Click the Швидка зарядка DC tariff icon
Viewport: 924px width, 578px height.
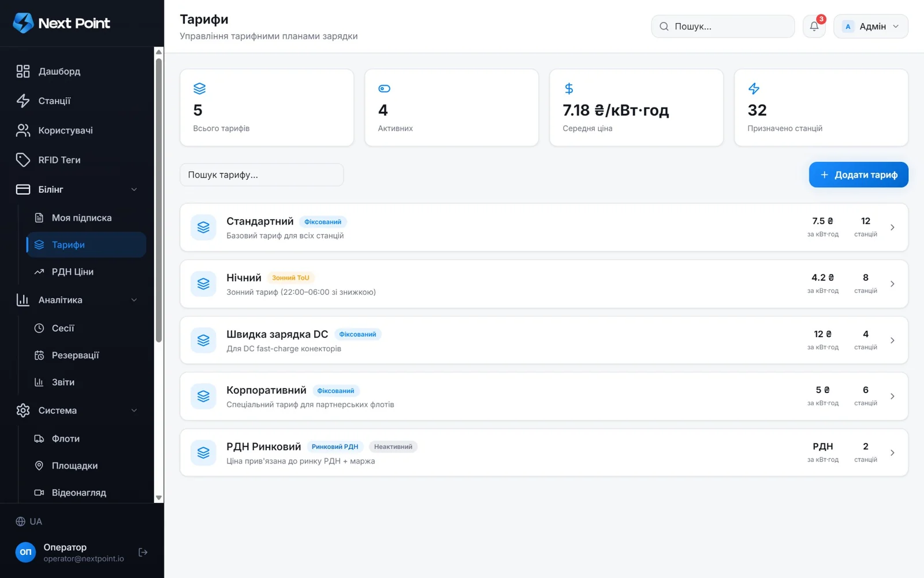203,340
